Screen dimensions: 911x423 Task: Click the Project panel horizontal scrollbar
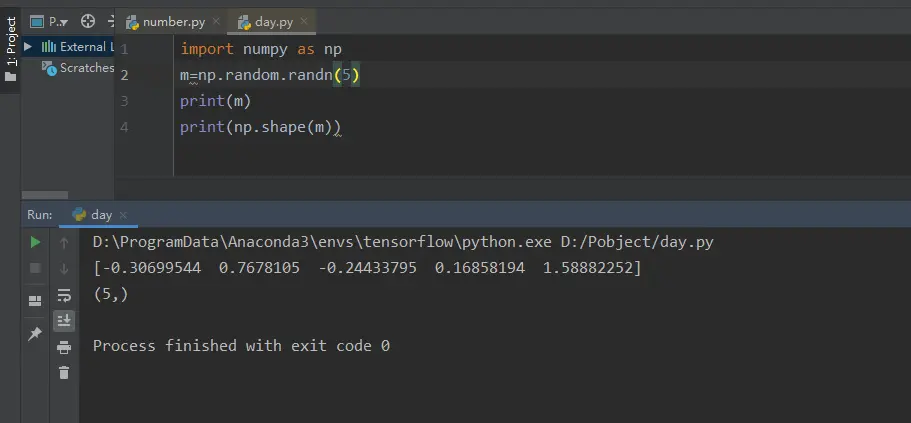point(45,195)
